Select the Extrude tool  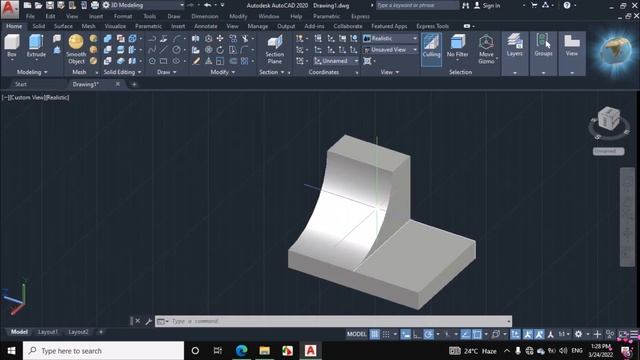tap(36, 46)
